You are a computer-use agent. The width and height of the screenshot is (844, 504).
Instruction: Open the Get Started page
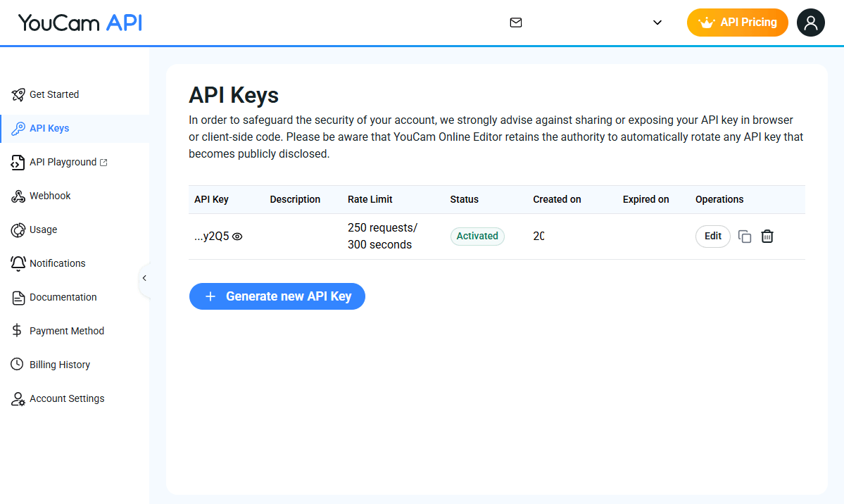coord(54,94)
